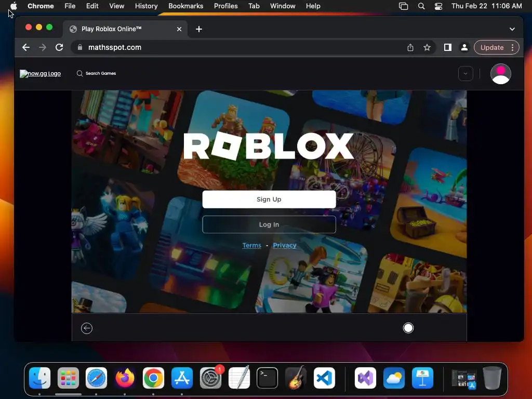Open the History menu
The height and width of the screenshot is (399, 532).
point(146,6)
